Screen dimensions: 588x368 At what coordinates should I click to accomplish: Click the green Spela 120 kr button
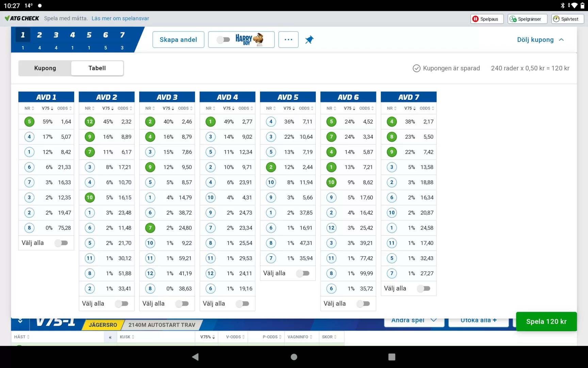coord(546,321)
